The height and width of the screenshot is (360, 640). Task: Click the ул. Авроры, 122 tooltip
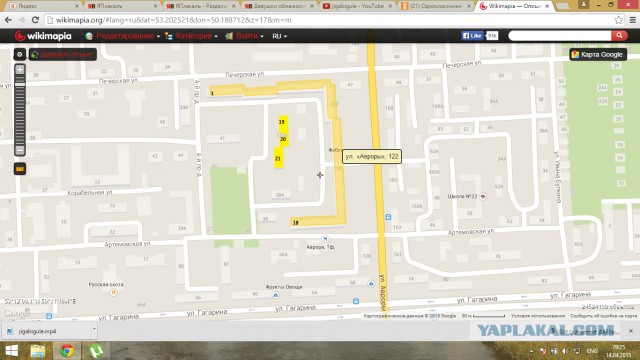click(371, 156)
